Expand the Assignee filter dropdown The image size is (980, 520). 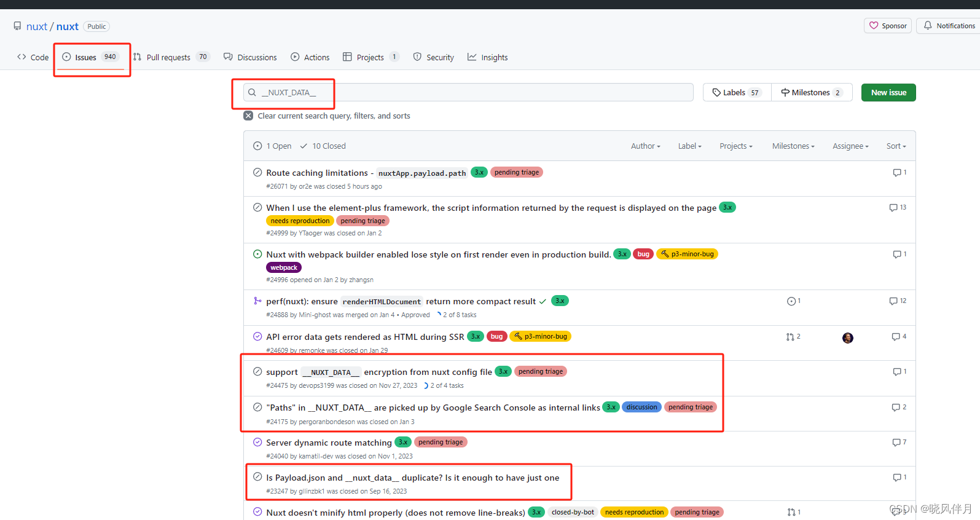pyautogui.click(x=850, y=146)
